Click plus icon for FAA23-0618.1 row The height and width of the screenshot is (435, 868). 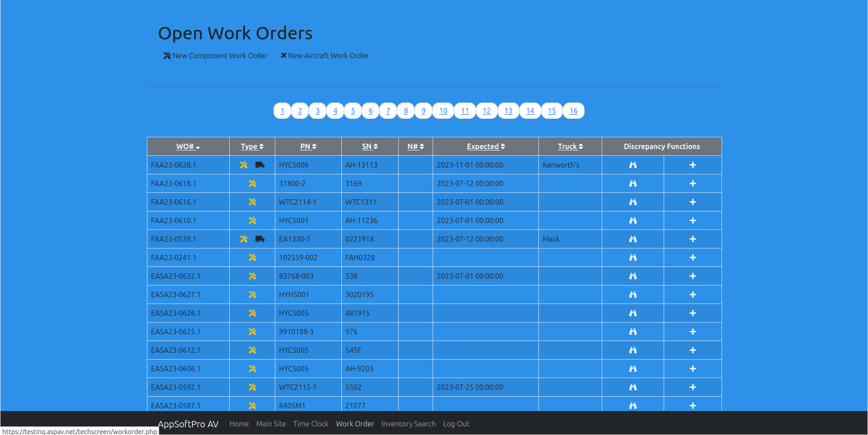pyautogui.click(x=692, y=183)
